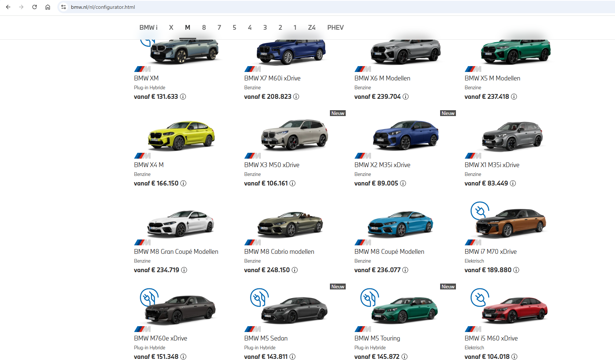Open price info for BMW XM
Screen dimensions: 615x364
point(183,97)
